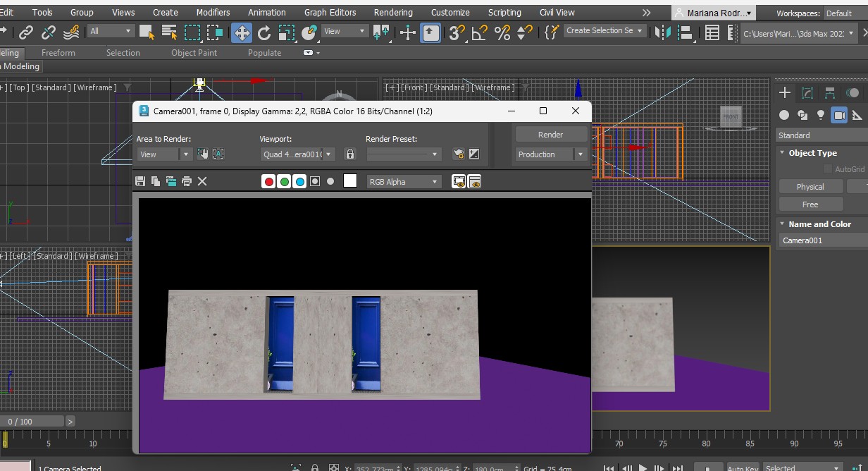This screenshot has height=471, width=868.
Task: Print the rendered image
Action: (x=187, y=181)
